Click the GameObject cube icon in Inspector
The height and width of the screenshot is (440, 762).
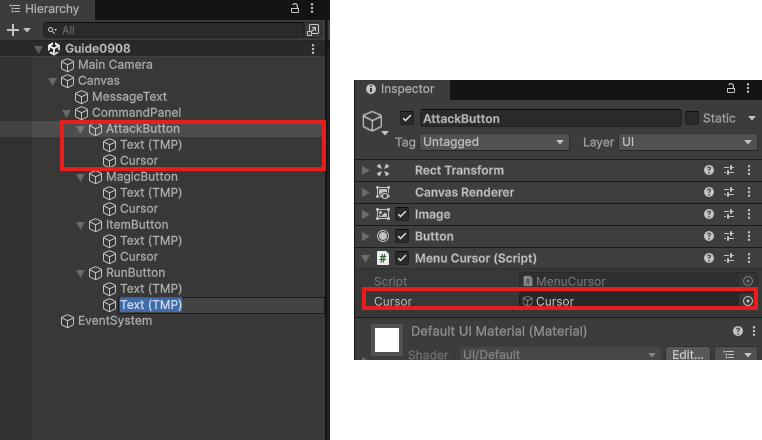pyautogui.click(x=373, y=121)
